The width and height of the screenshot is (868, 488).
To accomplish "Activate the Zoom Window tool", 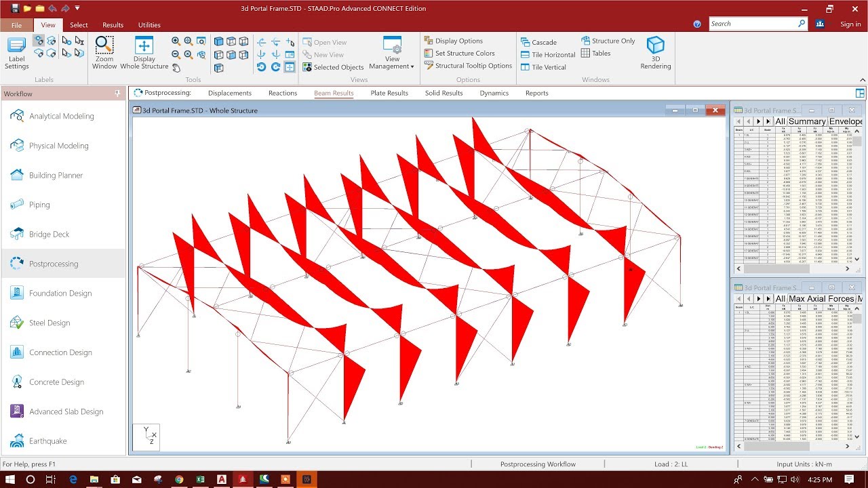I will point(104,53).
